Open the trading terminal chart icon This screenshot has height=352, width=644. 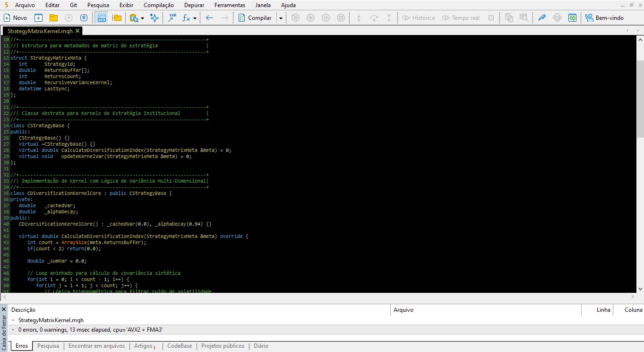click(x=572, y=18)
